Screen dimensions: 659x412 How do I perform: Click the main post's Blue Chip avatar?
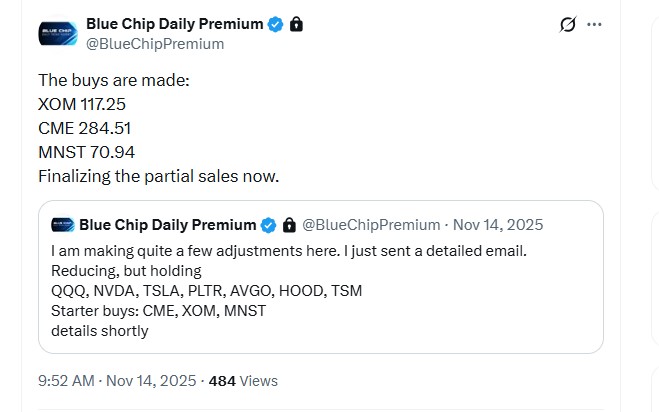click(x=58, y=33)
